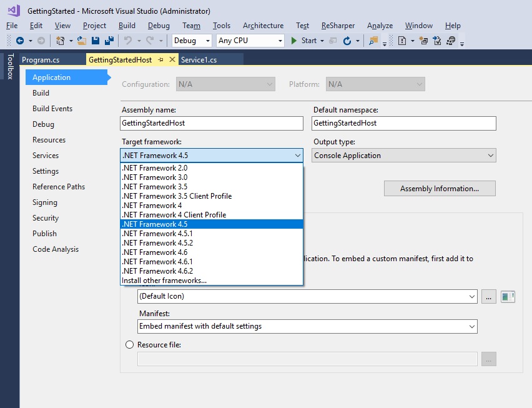Click the Save All double-disk icon

pyautogui.click(x=109, y=41)
